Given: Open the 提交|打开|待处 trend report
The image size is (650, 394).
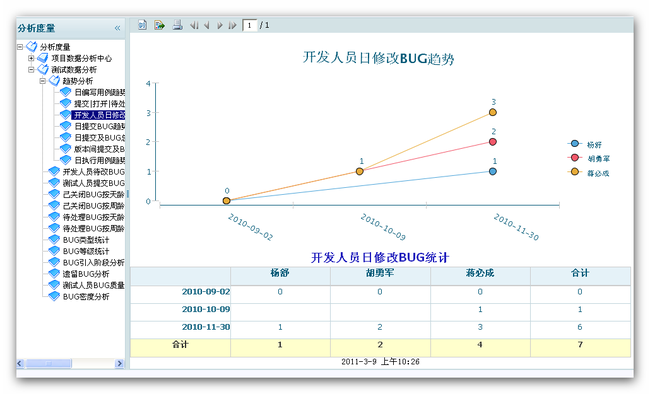Looking at the screenshot, I should 99,104.
